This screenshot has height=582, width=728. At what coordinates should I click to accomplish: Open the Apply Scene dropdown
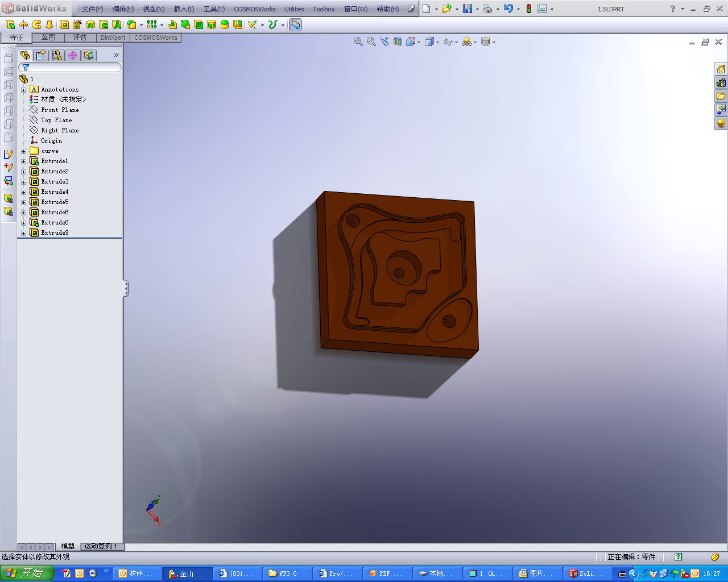[469, 41]
